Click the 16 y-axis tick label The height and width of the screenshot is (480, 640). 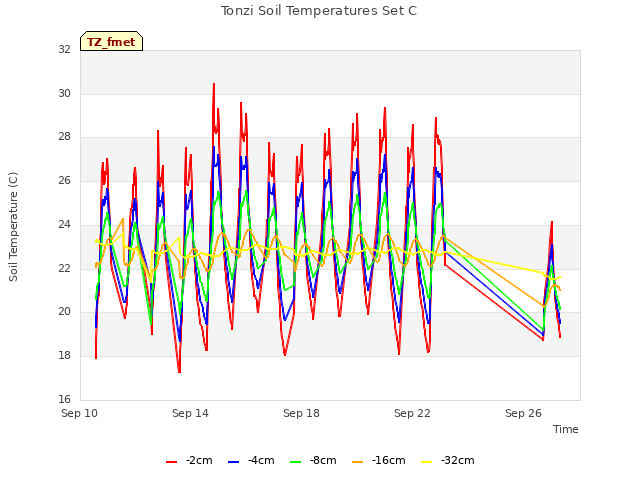64,399
